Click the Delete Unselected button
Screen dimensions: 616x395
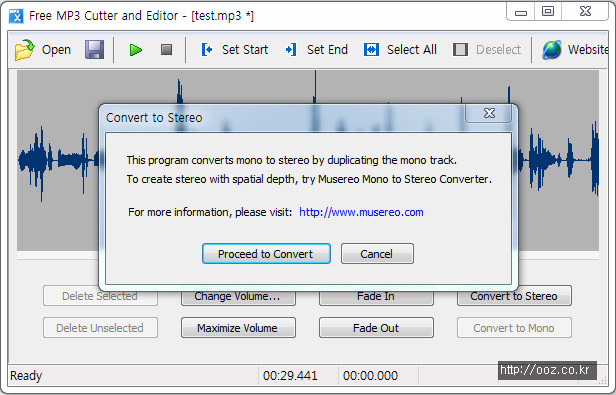(x=100, y=328)
